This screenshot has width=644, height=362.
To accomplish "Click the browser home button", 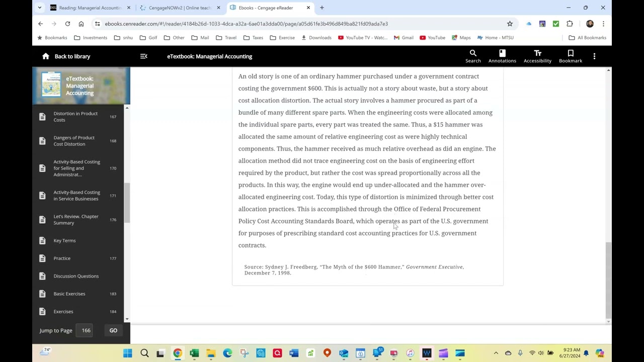I will 81,24.
